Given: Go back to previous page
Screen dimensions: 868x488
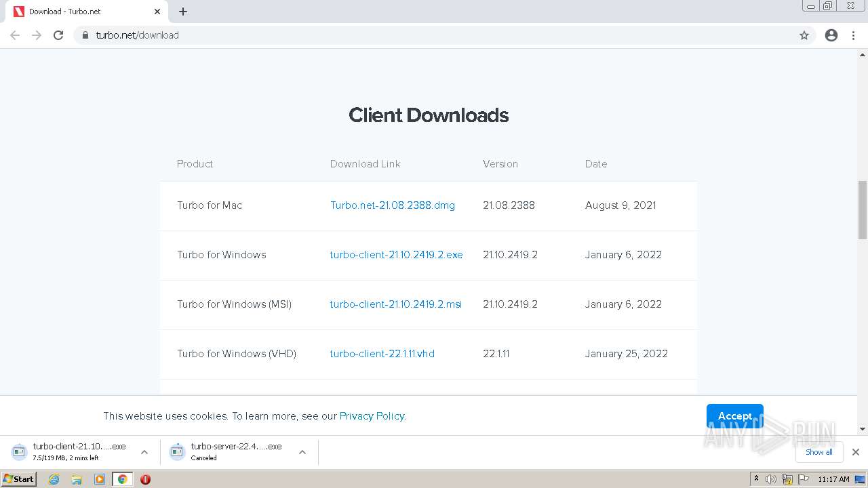Looking at the screenshot, I should click(x=15, y=35).
